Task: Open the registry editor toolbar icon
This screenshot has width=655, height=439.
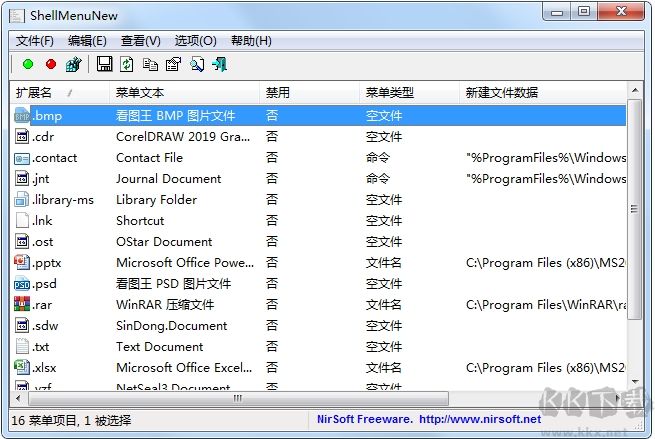Action: pyautogui.click(x=74, y=64)
